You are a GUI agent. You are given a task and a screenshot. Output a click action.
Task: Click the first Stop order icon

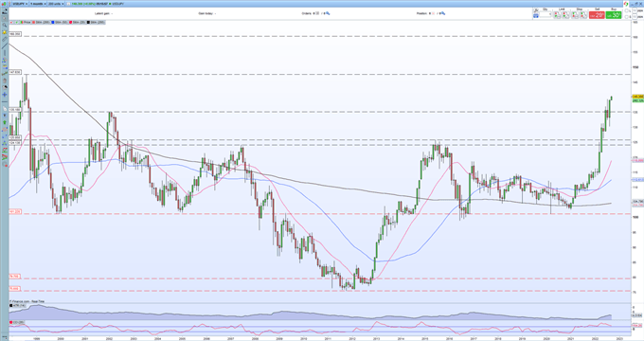click(575, 15)
